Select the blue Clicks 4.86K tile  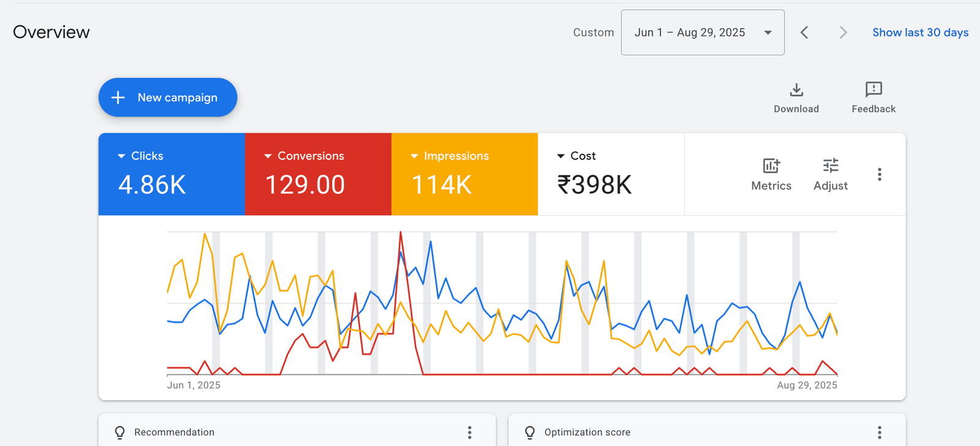[171, 175]
